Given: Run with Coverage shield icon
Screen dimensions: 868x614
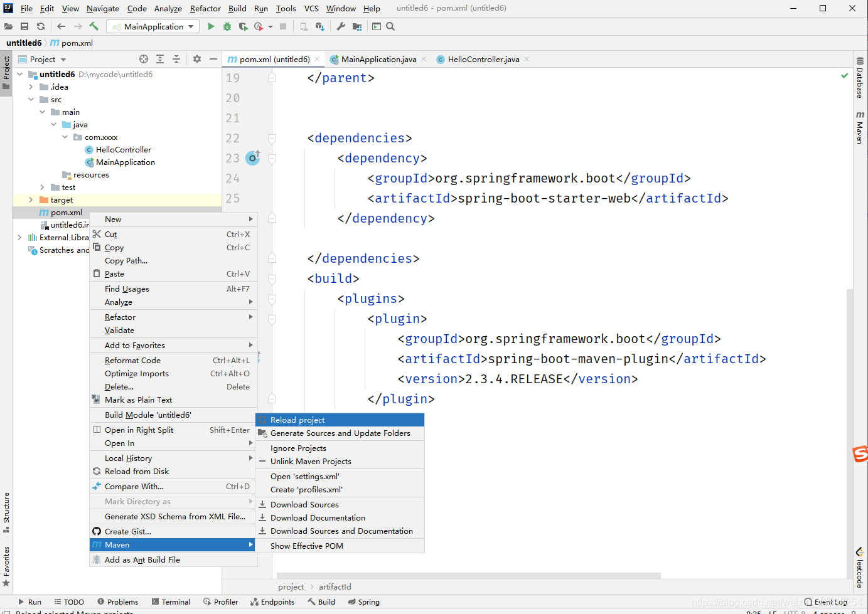Looking at the screenshot, I should pos(243,26).
